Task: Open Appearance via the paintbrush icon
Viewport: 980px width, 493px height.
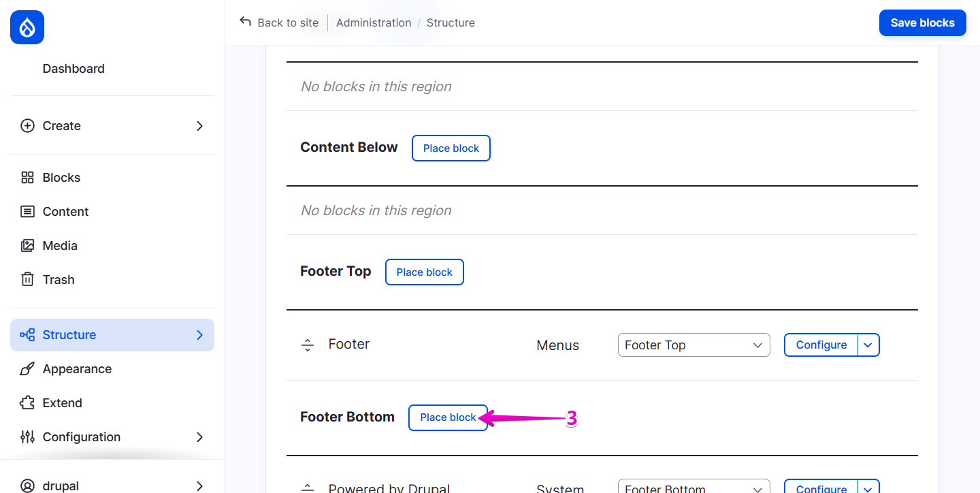Action: coord(27,368)
